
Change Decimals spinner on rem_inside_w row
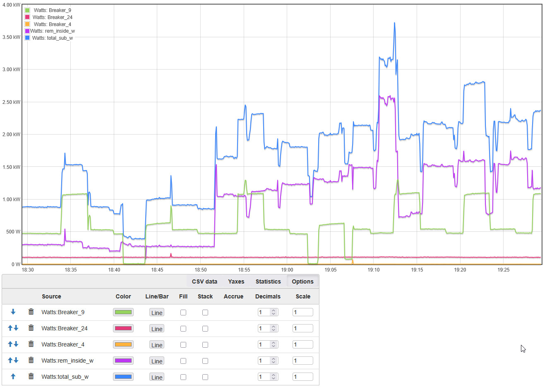[x=273, y=361]
